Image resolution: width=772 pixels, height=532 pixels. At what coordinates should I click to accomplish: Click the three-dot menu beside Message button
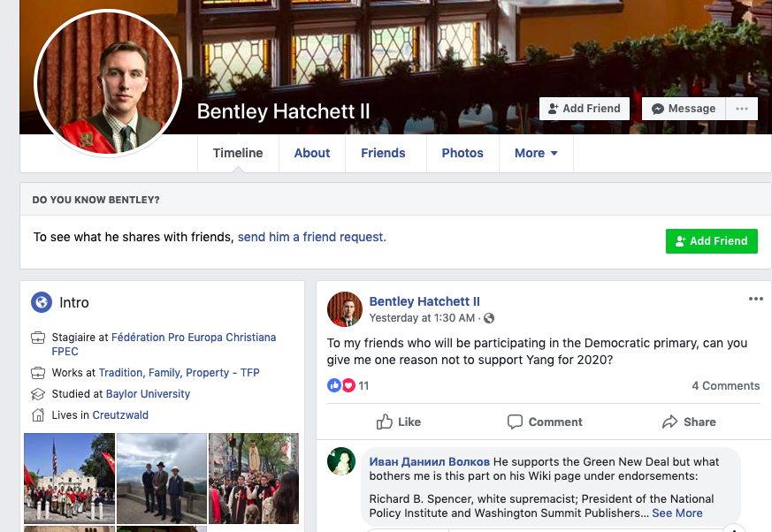pos(741,109)
